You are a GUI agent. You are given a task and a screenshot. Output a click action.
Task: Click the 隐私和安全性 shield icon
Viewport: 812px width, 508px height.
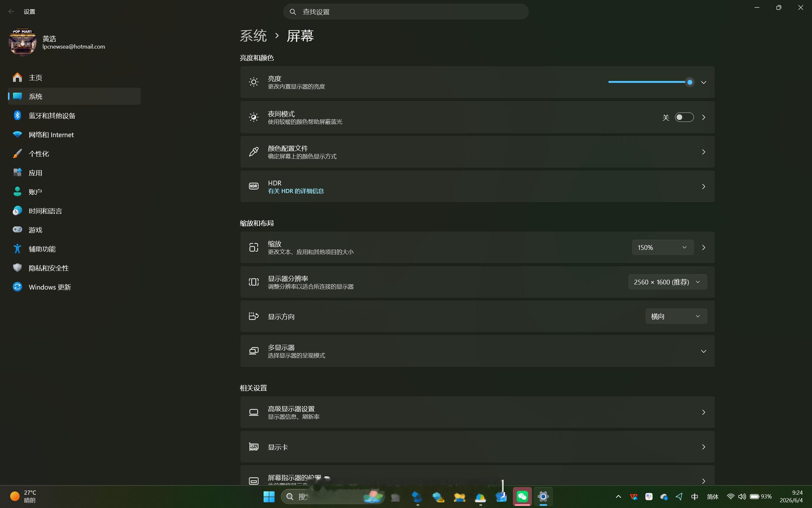tap(17, 268)
